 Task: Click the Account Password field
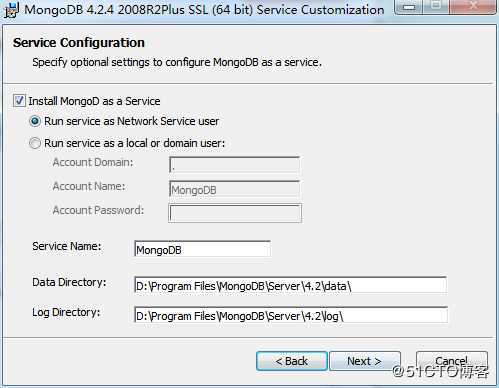(235, 213)
